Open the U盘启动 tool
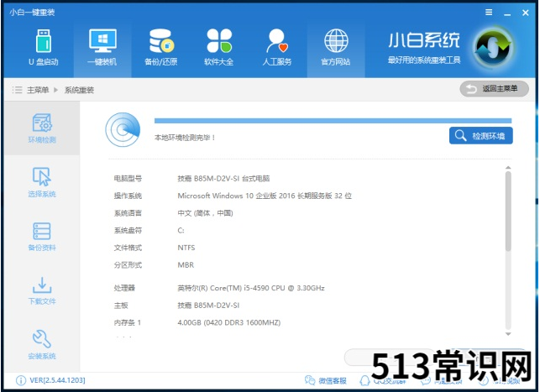540x392 pixels. (44, 48)
